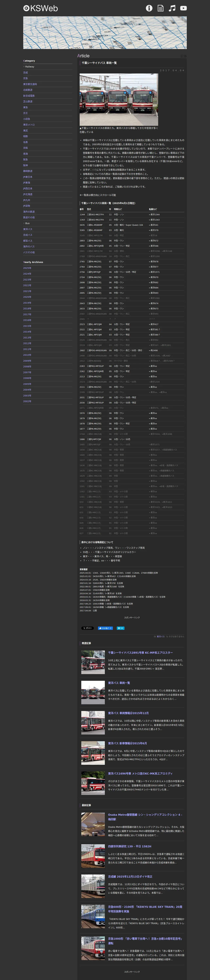
Task: Click the Facebook いいね! button
Action: pos(105,628)
